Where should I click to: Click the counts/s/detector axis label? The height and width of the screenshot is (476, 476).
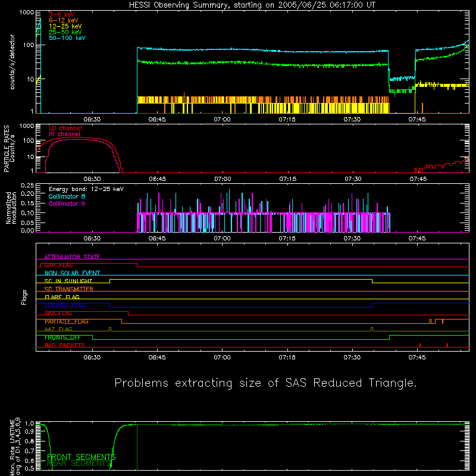click(12, 62)
